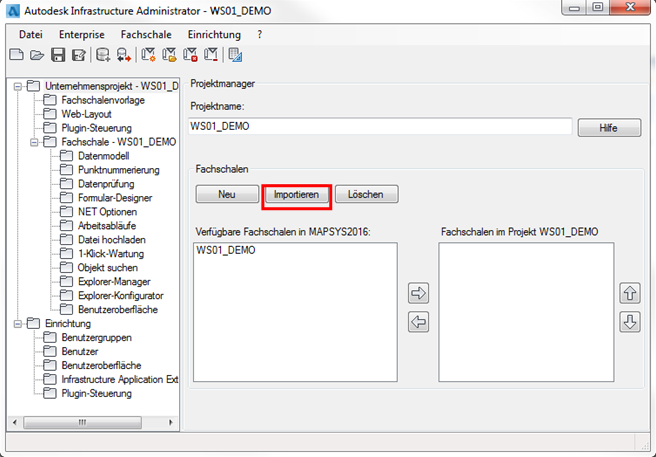
Task: Click the Save As disk with pencil icon
Action: click(79, 55)
